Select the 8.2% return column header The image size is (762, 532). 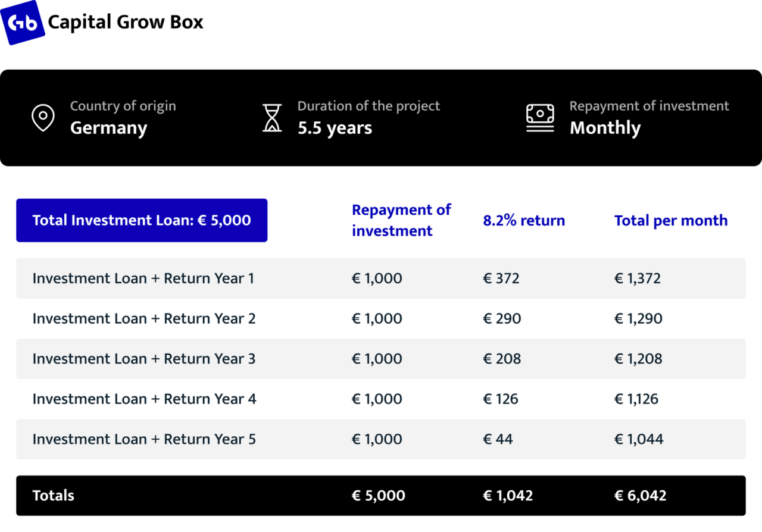coord(524,220)
